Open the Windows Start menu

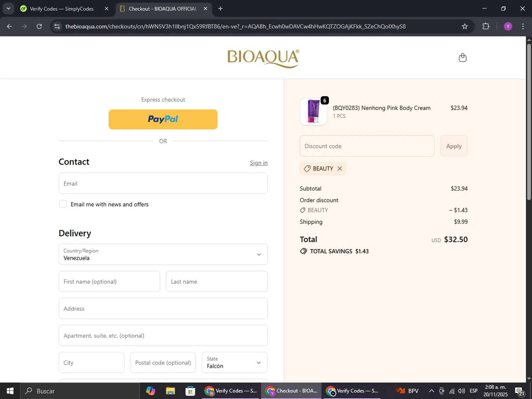pos(10,391)
